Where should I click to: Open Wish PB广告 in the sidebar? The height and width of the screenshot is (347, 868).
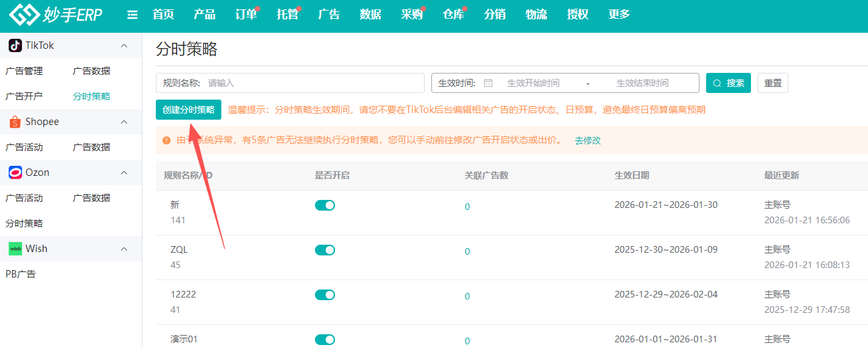click(21, 274)
